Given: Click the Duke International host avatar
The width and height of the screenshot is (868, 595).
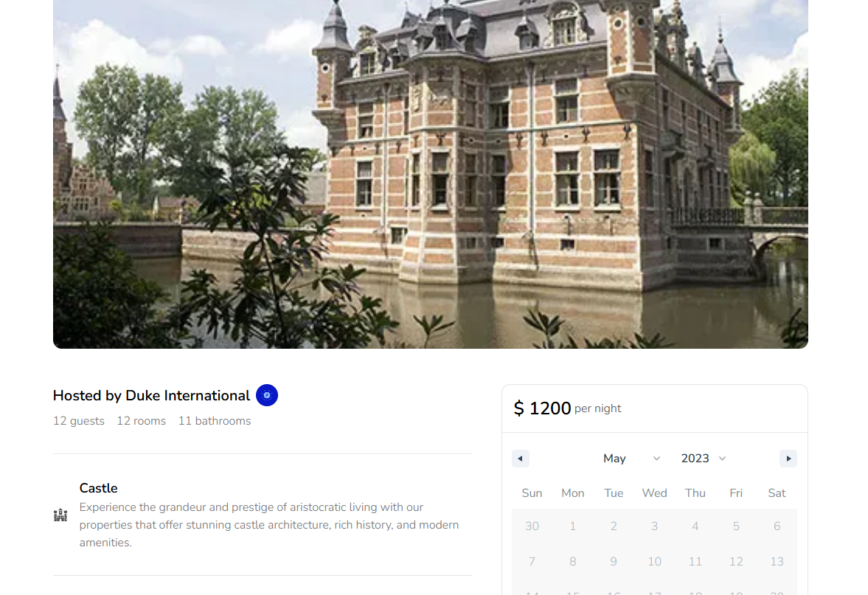Looking at the screenshot, I should coord(267,395).
